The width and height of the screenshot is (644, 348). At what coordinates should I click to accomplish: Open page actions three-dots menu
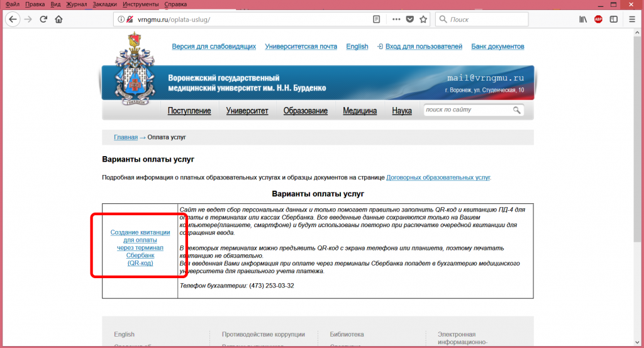(x=396, y=20)
